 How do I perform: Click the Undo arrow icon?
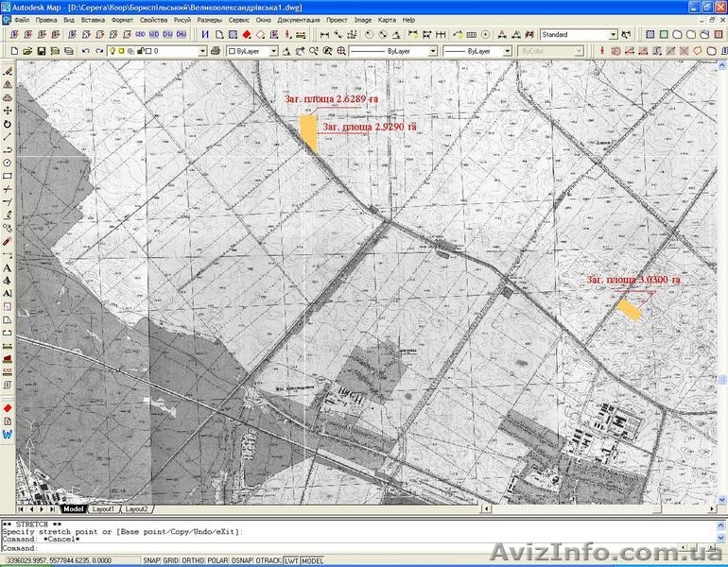86,51
